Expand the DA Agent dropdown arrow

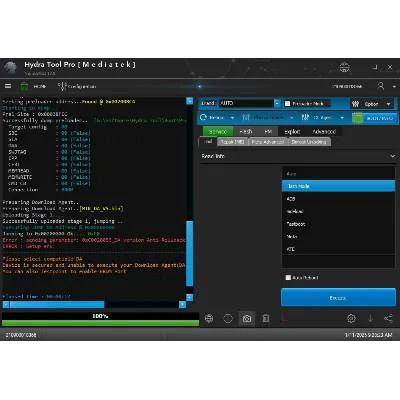coord(342,118)
